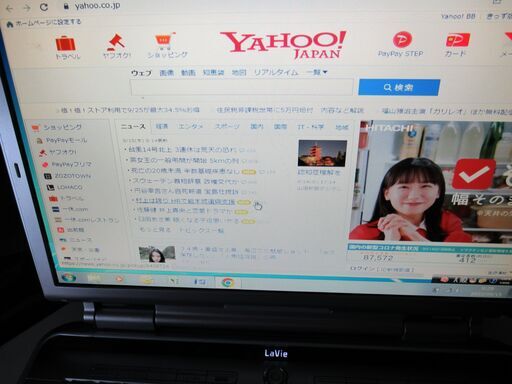Switch to the スポーツ news tab
The height and width of the screenshot is (384, 512).
227,127
